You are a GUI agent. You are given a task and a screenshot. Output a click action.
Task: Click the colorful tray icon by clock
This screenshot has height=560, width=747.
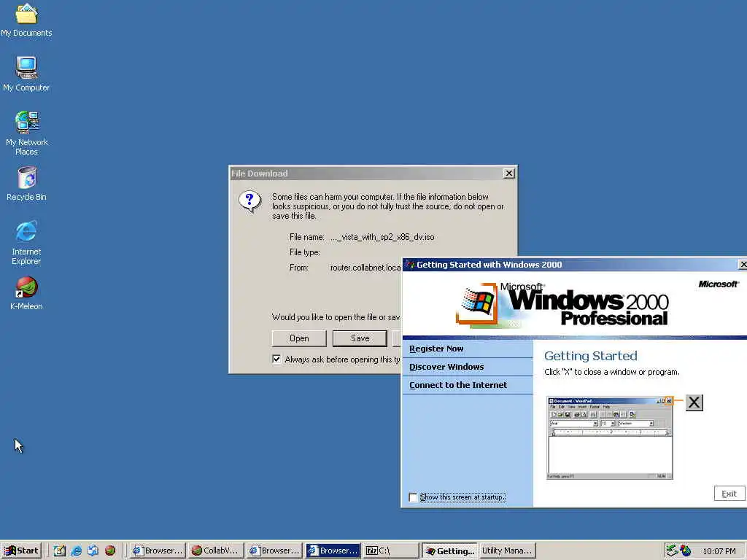pos(686,551)
